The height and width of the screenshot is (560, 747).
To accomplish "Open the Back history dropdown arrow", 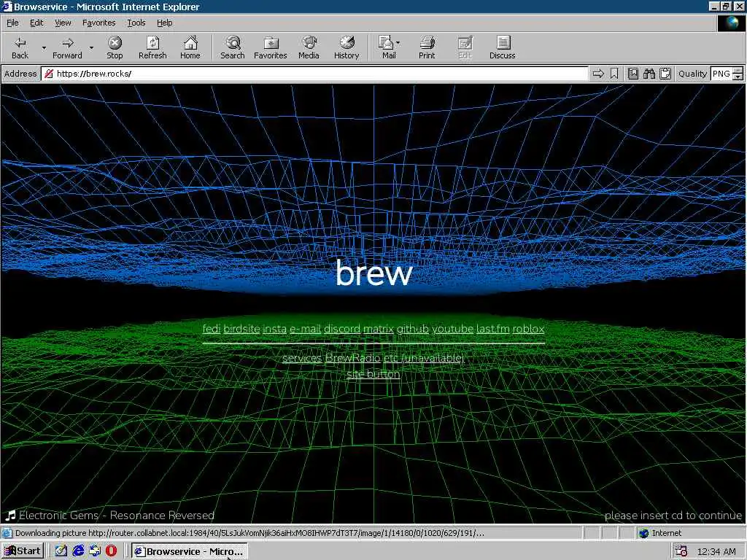I will [x=44, y=47].
